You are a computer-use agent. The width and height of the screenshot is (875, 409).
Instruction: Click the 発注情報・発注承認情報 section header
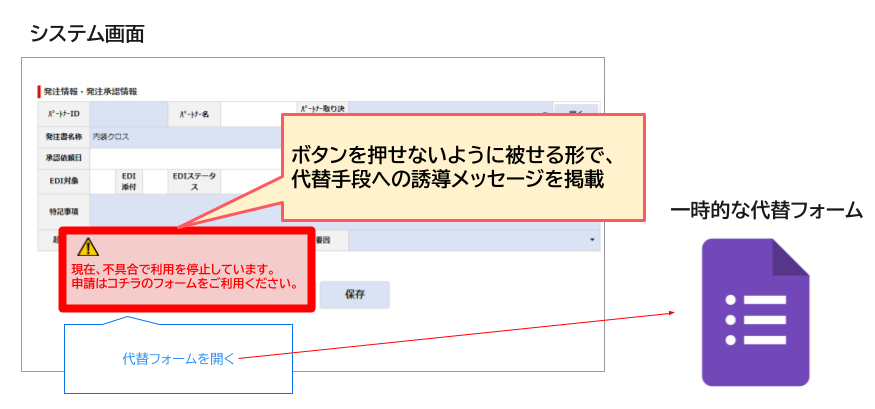(91, 91)
